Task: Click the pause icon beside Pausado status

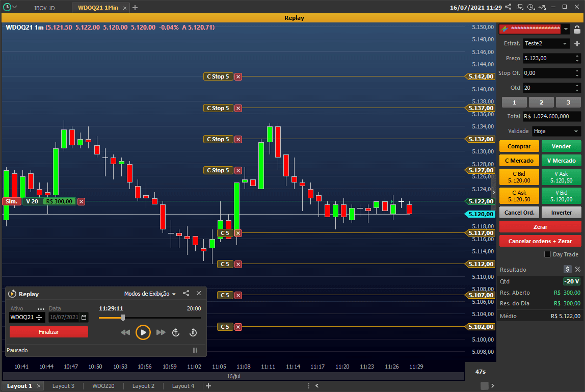Action: point(195,350)
